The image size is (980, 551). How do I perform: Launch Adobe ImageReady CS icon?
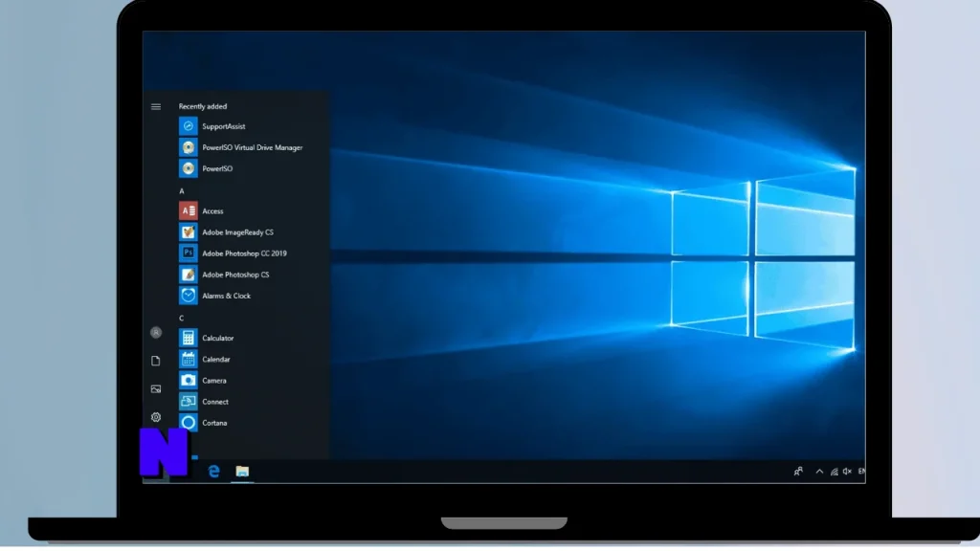tap(189, 232)
